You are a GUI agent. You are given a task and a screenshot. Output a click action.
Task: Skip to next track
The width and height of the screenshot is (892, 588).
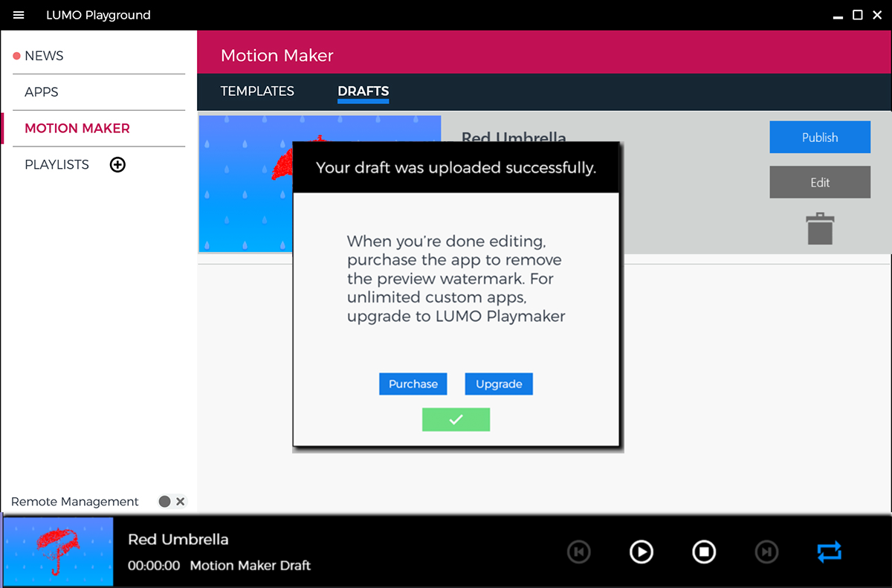coord(767,552)
